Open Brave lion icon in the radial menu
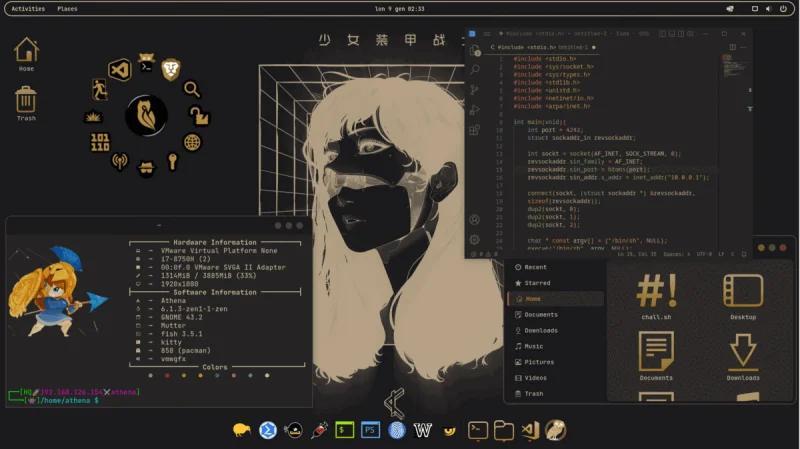 click(x=171, y=70)
